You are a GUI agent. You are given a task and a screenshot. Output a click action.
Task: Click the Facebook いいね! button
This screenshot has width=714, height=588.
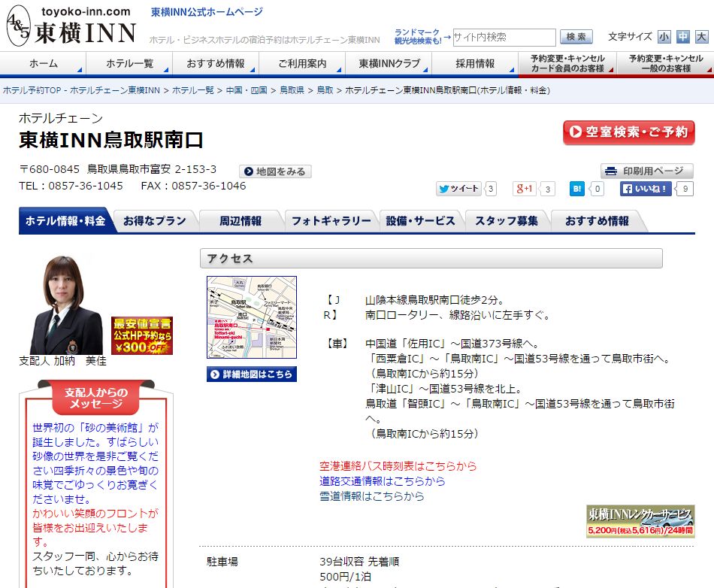(646, 189)
